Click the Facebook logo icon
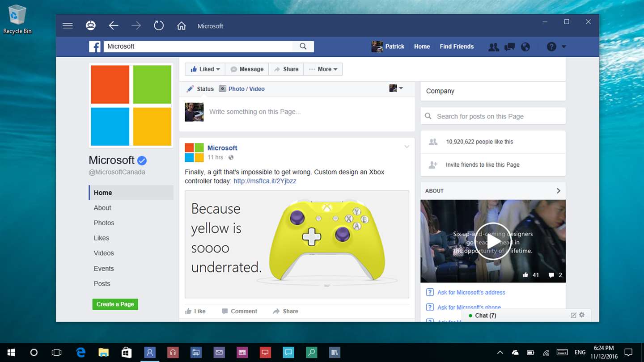Screen dimensions: 644x362 [x=94, y=46]
